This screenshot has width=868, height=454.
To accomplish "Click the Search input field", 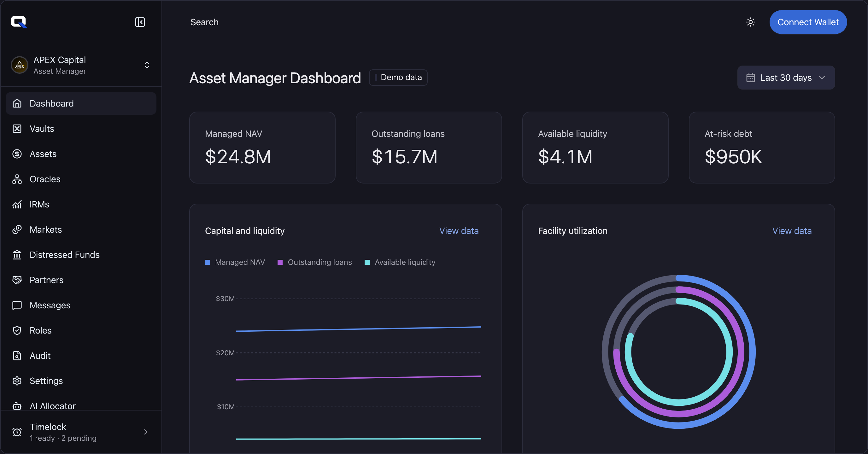I will [204, 22].
